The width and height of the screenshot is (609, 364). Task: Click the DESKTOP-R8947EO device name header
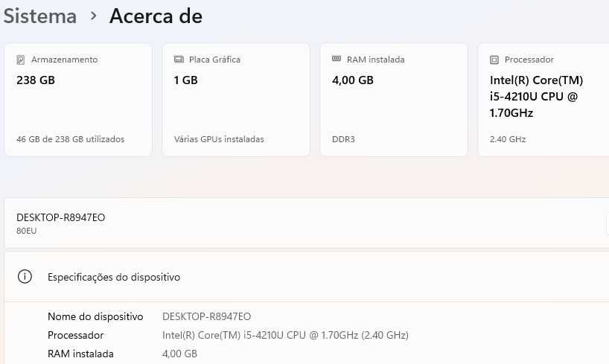pos(61,217)
